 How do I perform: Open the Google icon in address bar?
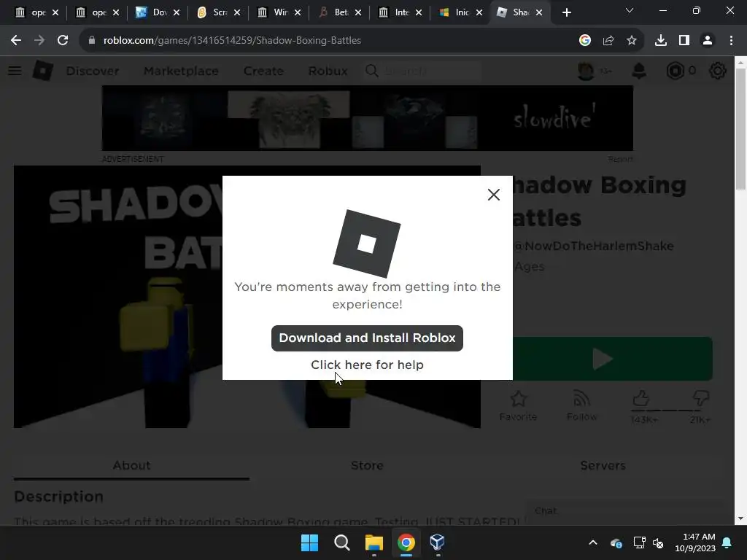pos(584,41)
